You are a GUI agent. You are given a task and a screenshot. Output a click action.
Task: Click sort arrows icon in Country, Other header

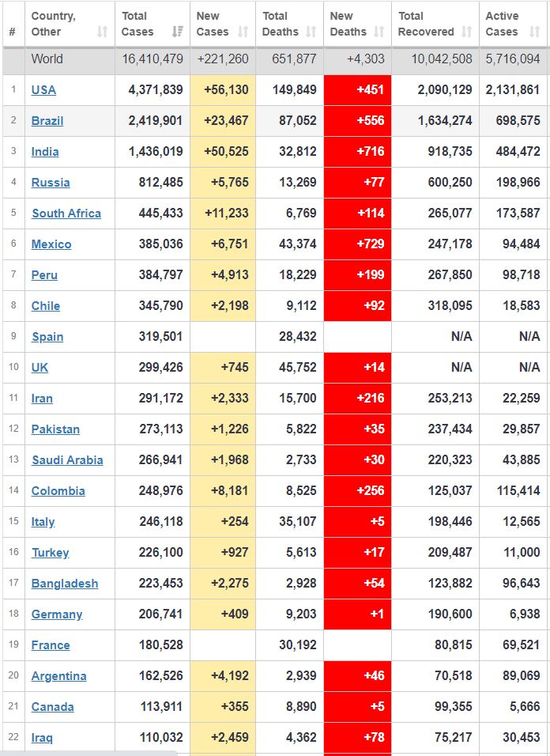pyautogui.click(x=102, y=32)
